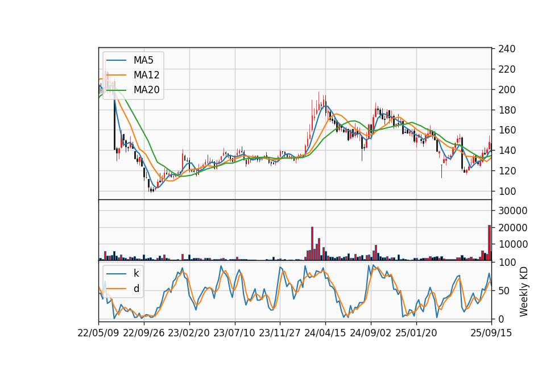Screen dimensions: 546x392
Task: Click the 22/05/09 date label
Action: click(x=98, y=333)
